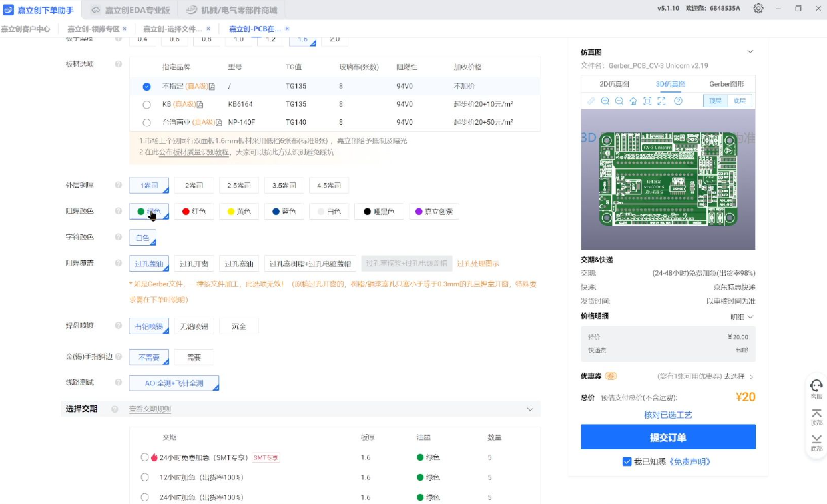
Task: Click help icon beside 阻焊颜色
Action: (118, 211)
